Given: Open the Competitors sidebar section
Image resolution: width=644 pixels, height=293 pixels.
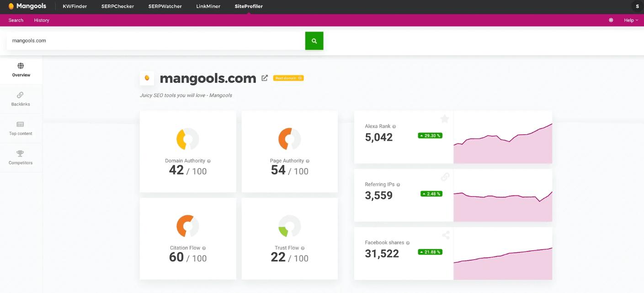Looking at the screenshot, I should point(21,157).
